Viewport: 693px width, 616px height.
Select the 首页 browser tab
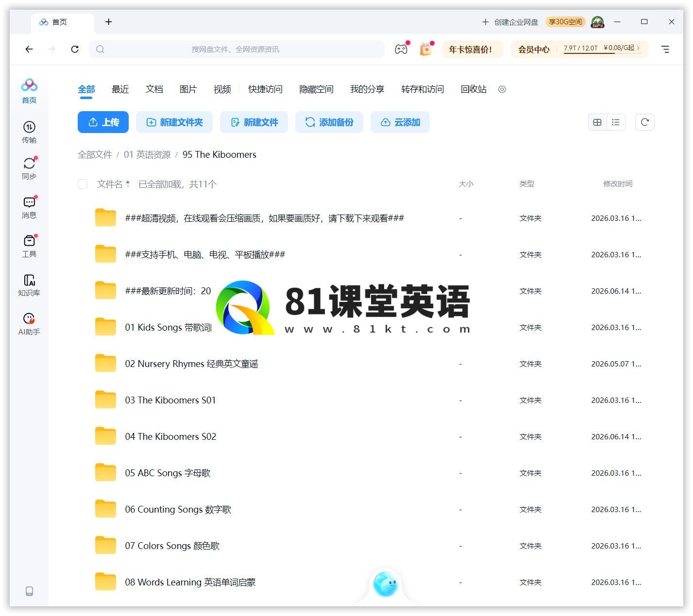click(62, 22)
